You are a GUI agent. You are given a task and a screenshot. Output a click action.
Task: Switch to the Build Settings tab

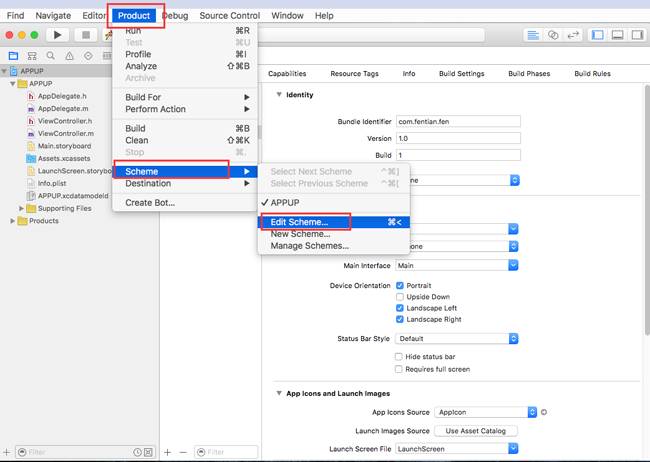click(x=461, y=73)
